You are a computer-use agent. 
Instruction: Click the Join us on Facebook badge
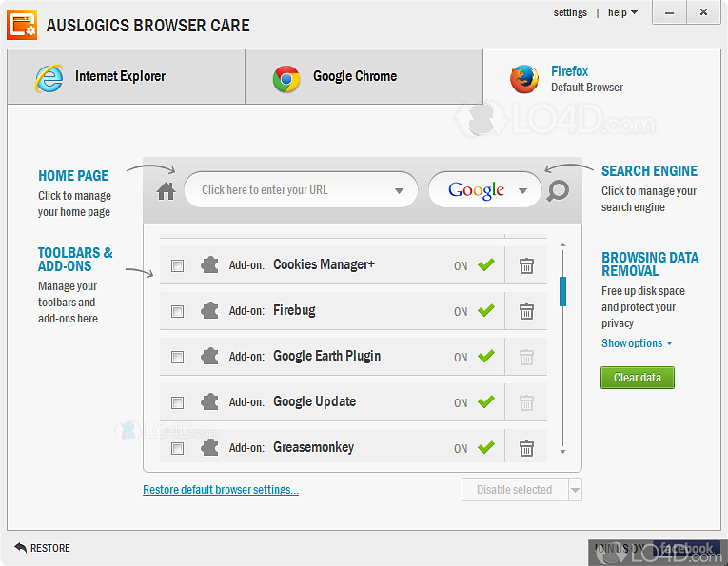[657, 551]
